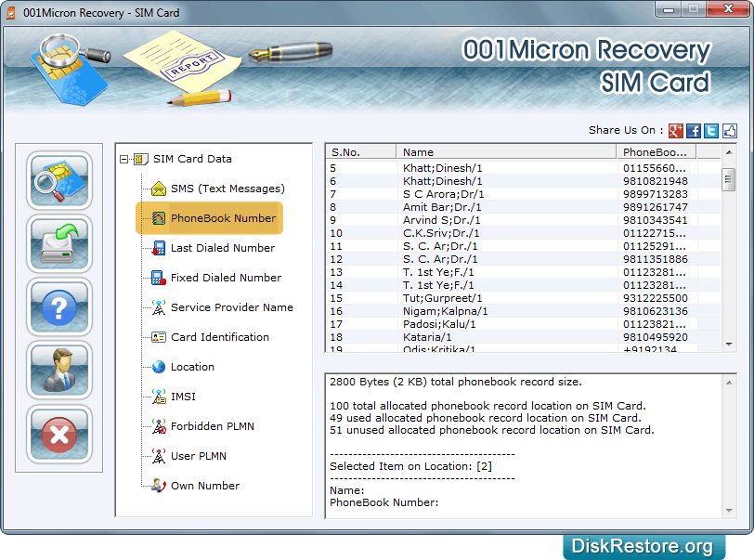Viewport: 754px width, 560px height.
Task: Close the 001Micron Recovery window
Action: tap(728, 9)
